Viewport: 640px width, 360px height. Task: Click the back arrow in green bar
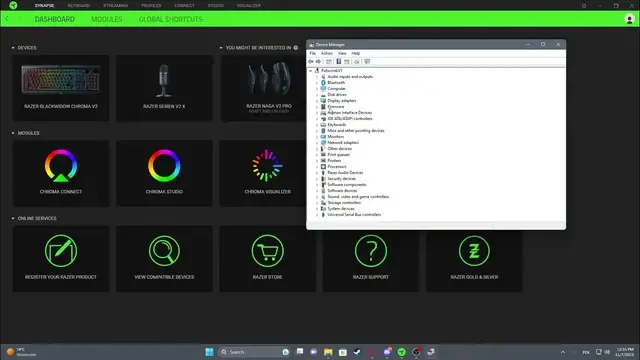point(7,19)
